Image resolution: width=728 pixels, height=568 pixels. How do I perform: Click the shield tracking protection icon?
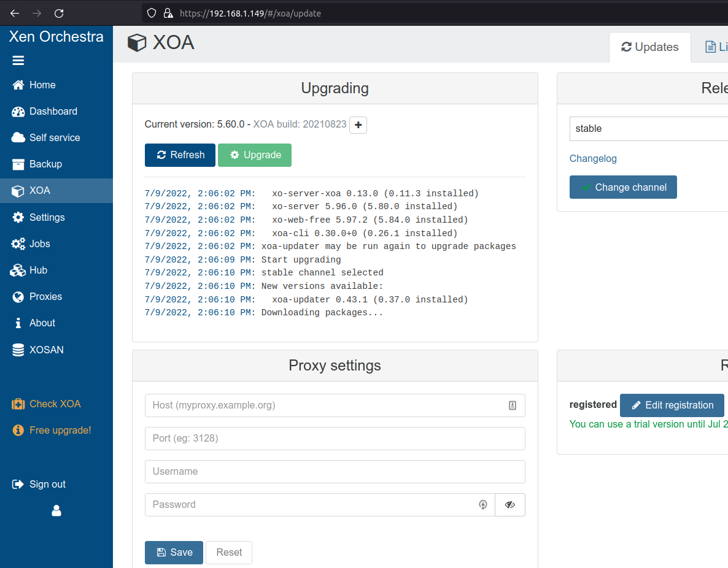(x=152, y=13)
